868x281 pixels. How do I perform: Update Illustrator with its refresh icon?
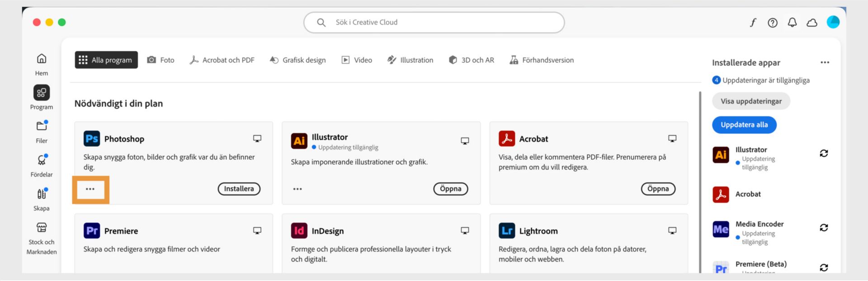click(x=824, y=154)
